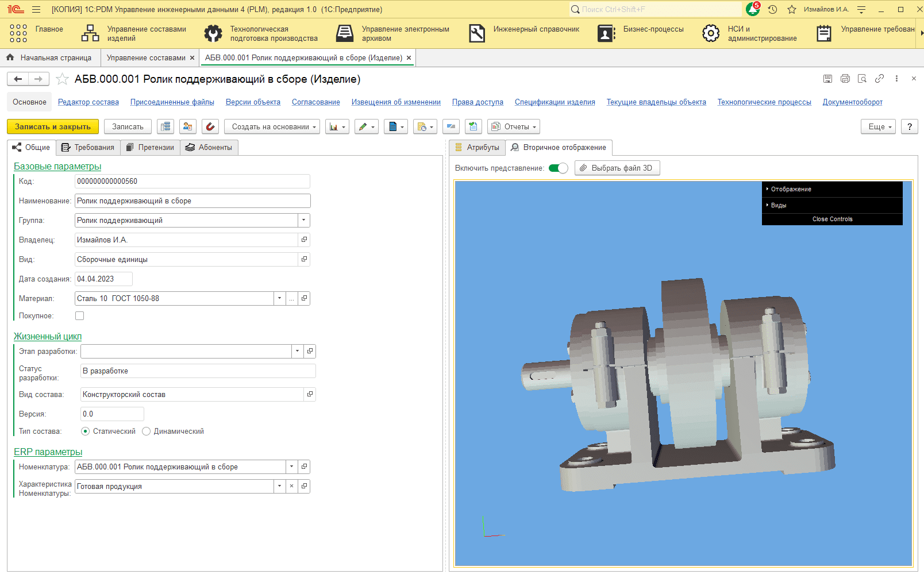Open Управление требованиями section
Viewport: 924px width, 578px height.
click(x=865, y=33)
